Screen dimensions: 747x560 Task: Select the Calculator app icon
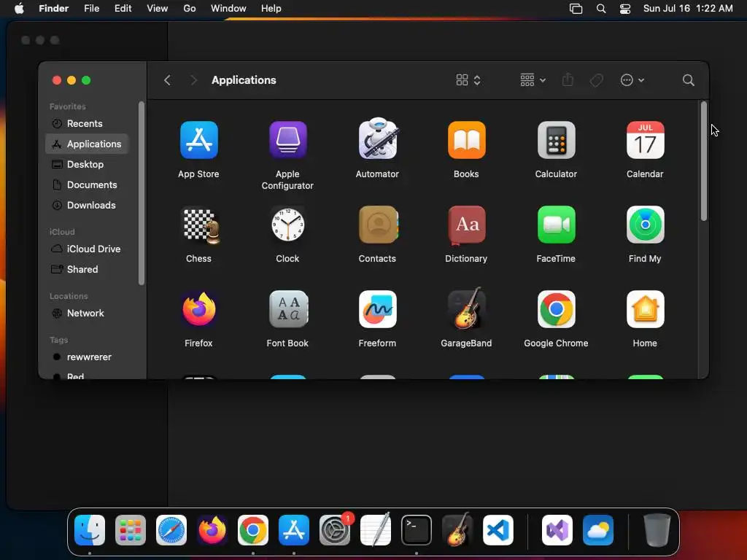coord(556,140)
